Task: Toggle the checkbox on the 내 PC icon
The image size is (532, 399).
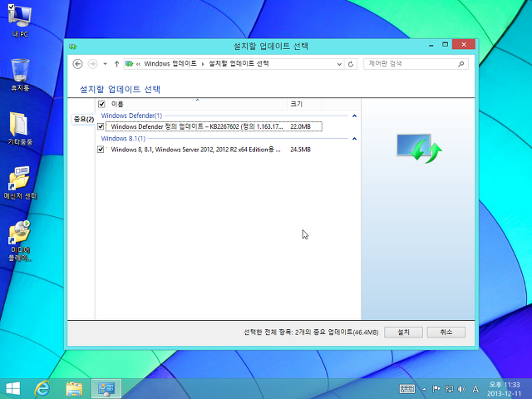Action: tap(11, 7)
